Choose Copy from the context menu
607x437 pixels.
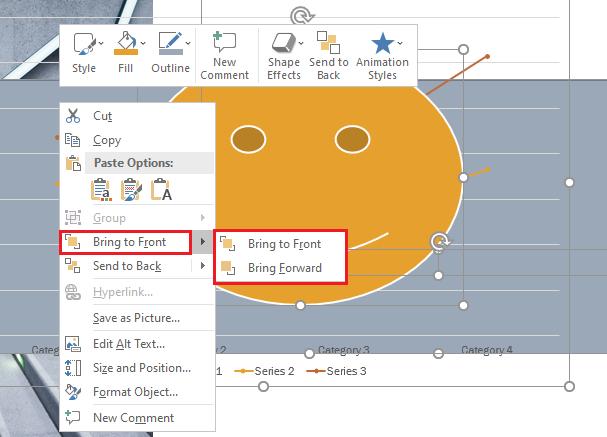tap(137, 140)
